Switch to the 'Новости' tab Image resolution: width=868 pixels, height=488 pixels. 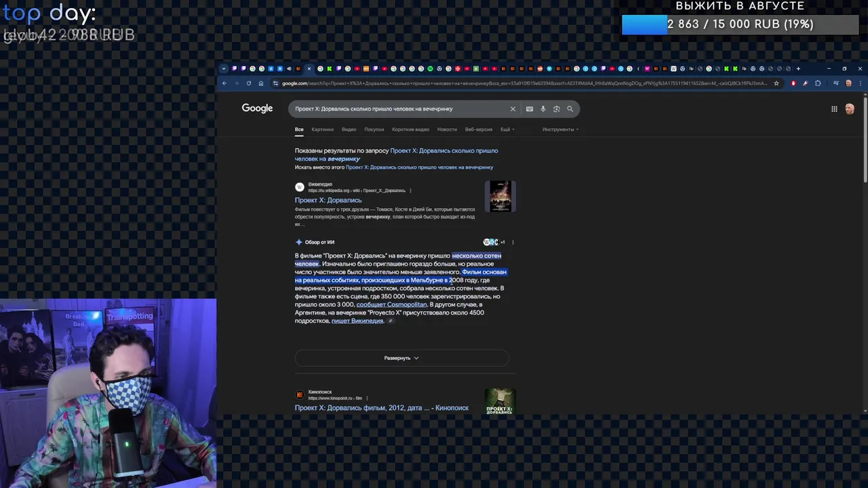coord(447,129)
